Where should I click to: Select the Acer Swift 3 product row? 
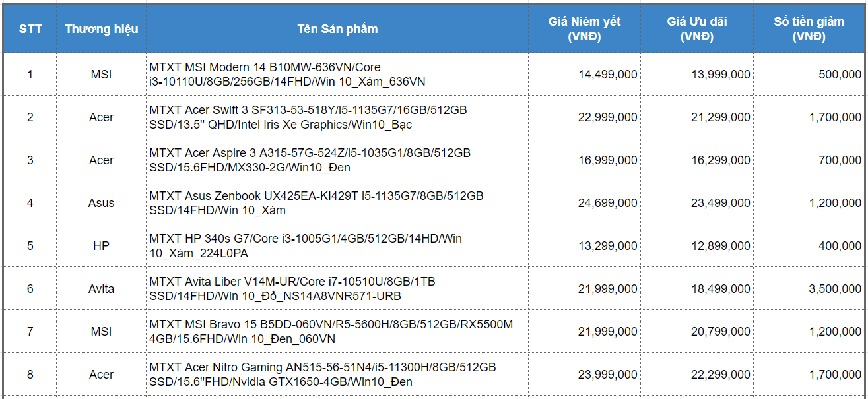coord(434,117)
